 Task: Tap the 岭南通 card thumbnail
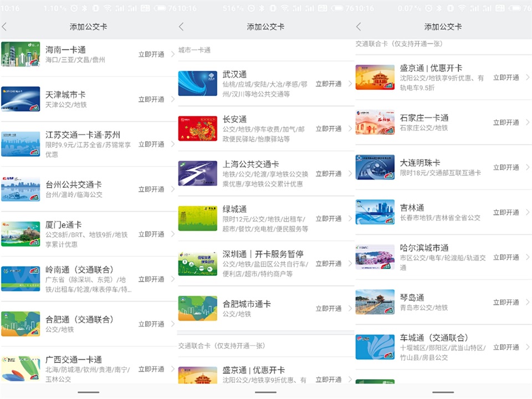click(x=21, y=279)
